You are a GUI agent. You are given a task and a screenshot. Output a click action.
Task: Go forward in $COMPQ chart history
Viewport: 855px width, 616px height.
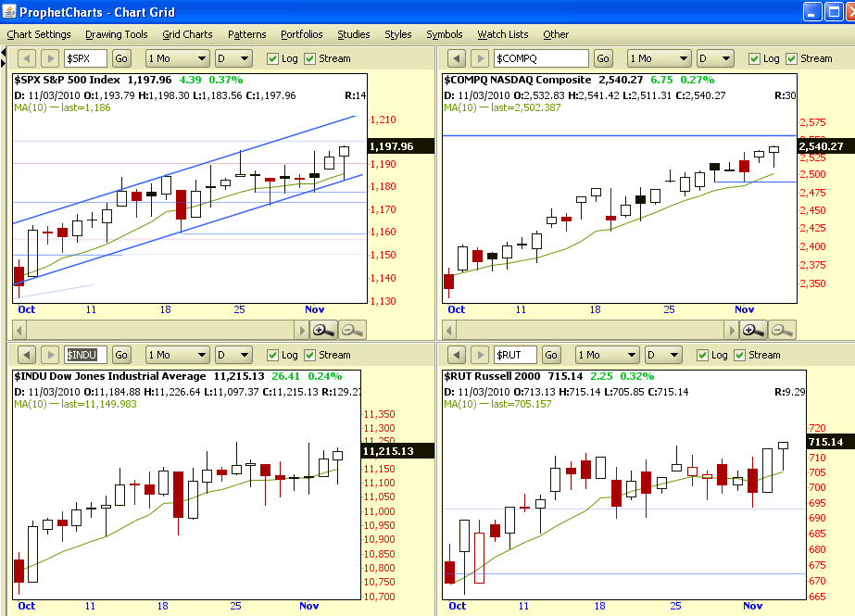480,58
